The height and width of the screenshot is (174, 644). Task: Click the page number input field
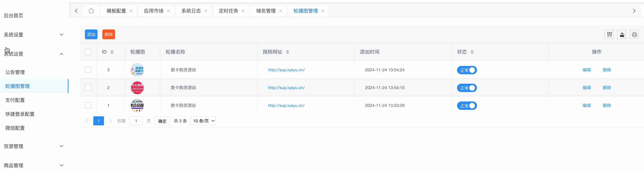[x=136, y=121]
